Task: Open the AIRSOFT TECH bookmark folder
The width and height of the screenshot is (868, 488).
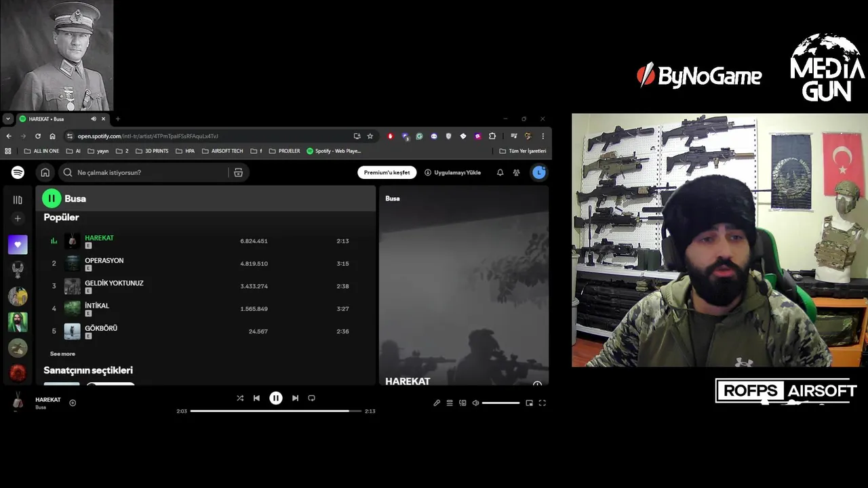Action: coord(222,151)
